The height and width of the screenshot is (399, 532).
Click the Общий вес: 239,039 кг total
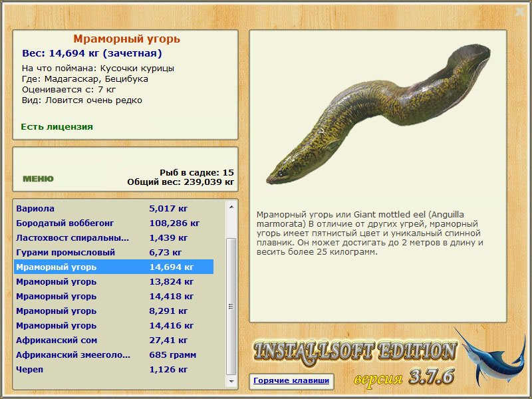180,182
